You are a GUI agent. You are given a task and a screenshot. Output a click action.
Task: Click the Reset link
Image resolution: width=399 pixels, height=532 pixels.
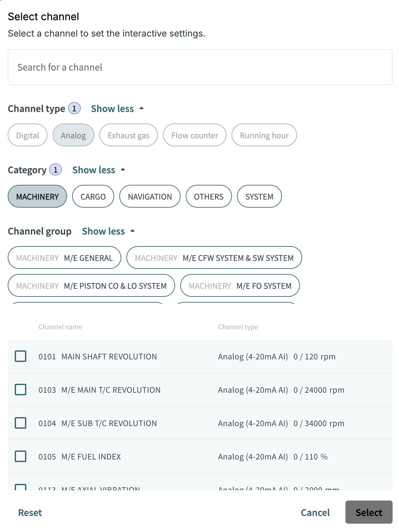coord(30,512)
